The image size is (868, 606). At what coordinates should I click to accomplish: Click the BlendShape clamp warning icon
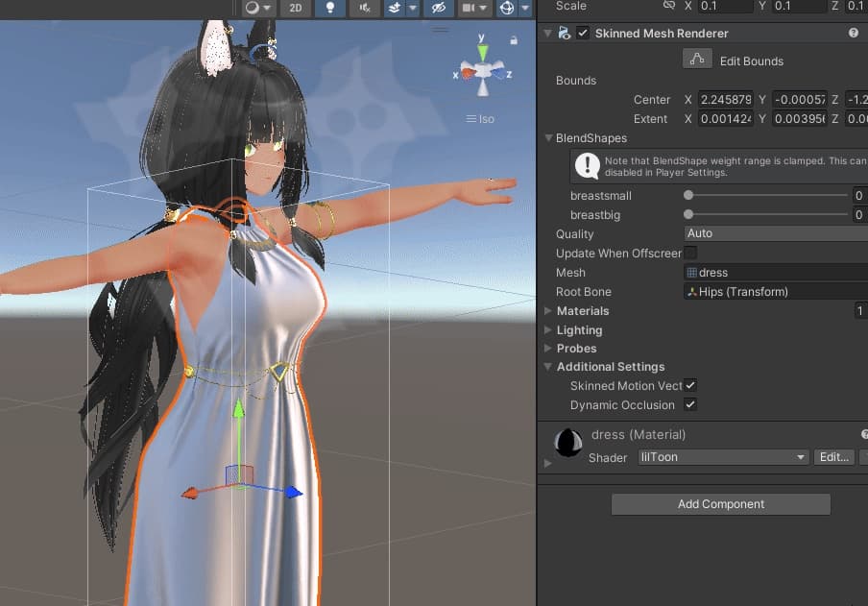click(x=587, y=166)
